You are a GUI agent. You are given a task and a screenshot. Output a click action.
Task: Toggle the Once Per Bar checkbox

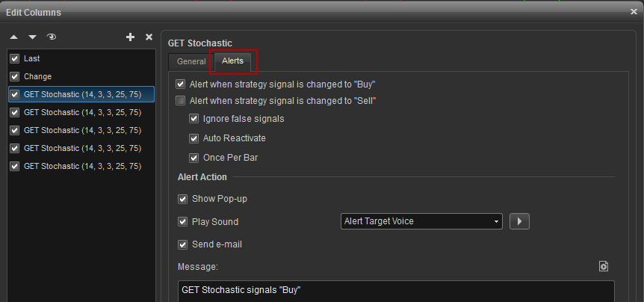(193, 158)
